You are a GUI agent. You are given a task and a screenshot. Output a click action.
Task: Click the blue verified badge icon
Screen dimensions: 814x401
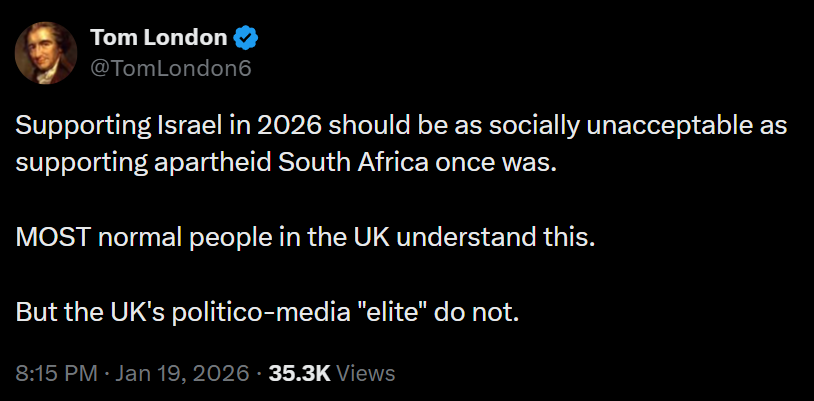(247, 38)
